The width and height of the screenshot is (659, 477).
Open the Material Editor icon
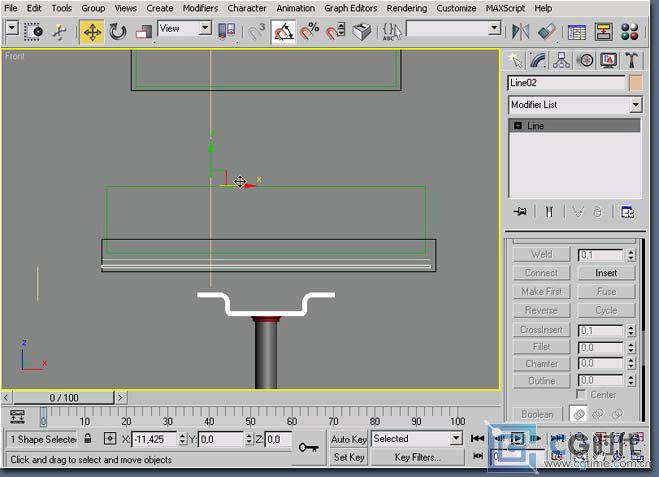(x=629, y=32)
